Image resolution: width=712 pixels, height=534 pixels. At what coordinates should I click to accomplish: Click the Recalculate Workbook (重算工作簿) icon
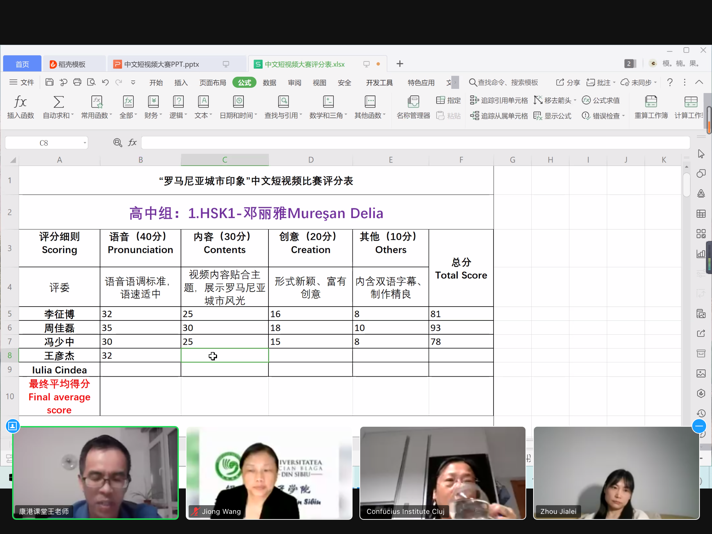tap(651, 106)
